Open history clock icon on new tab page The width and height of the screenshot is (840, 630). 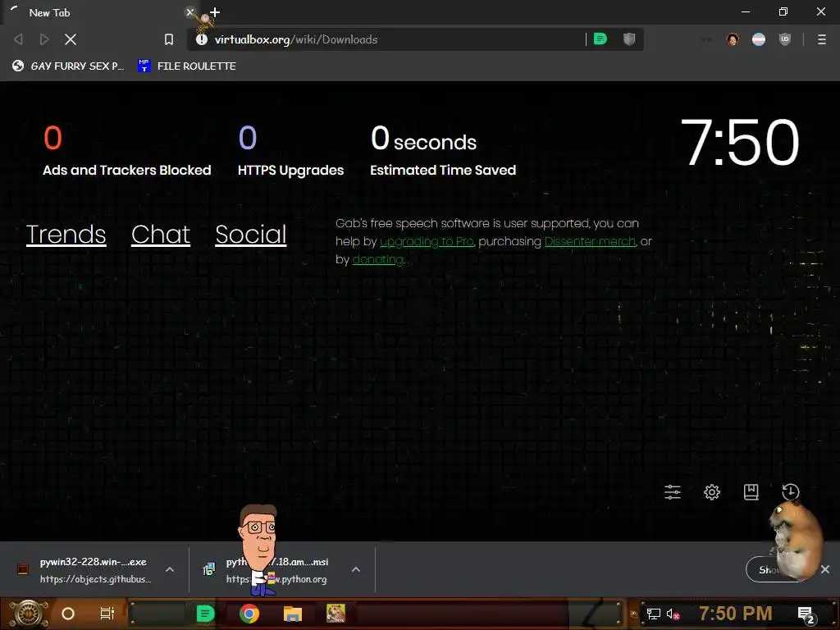(x=790, y=492)
